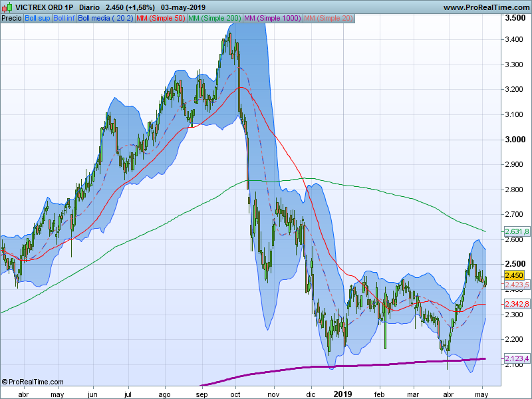Click the 2.800 price axis value
The height and width of the screenshot is (399, 532).
click(513, 190)
